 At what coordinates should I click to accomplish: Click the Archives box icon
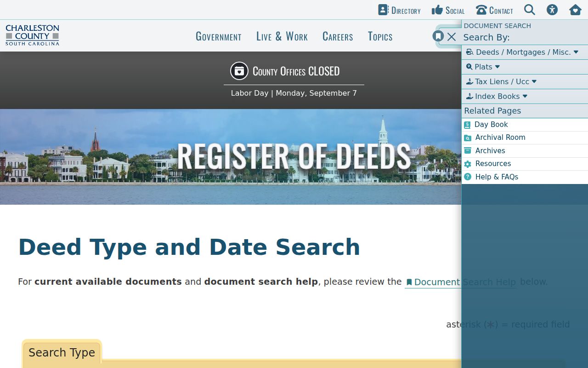click(468, 150)
